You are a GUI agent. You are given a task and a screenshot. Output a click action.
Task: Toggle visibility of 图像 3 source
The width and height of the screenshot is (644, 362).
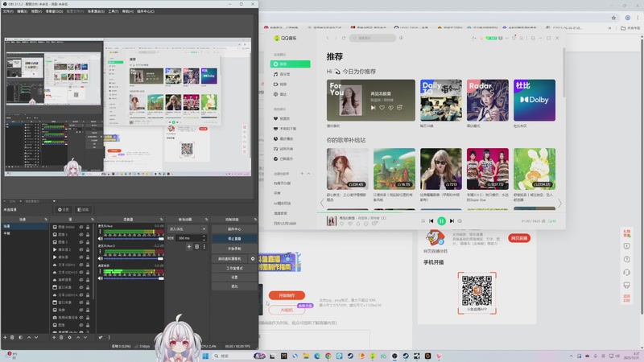pyautogui.click(x=81, y=242)
